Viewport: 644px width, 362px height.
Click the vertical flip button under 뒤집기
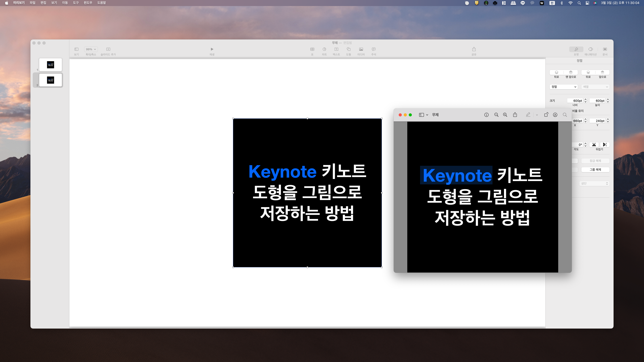click(605, 145)
